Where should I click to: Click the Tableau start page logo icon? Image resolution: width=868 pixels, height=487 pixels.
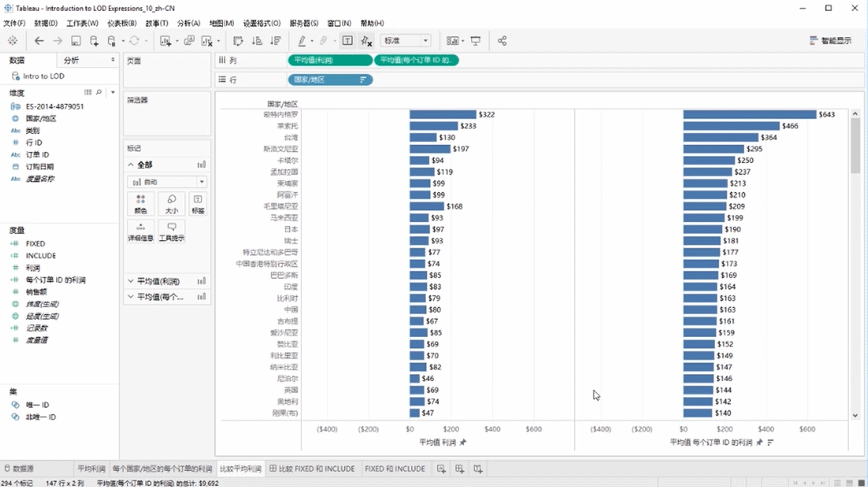(x=12, y=41)
